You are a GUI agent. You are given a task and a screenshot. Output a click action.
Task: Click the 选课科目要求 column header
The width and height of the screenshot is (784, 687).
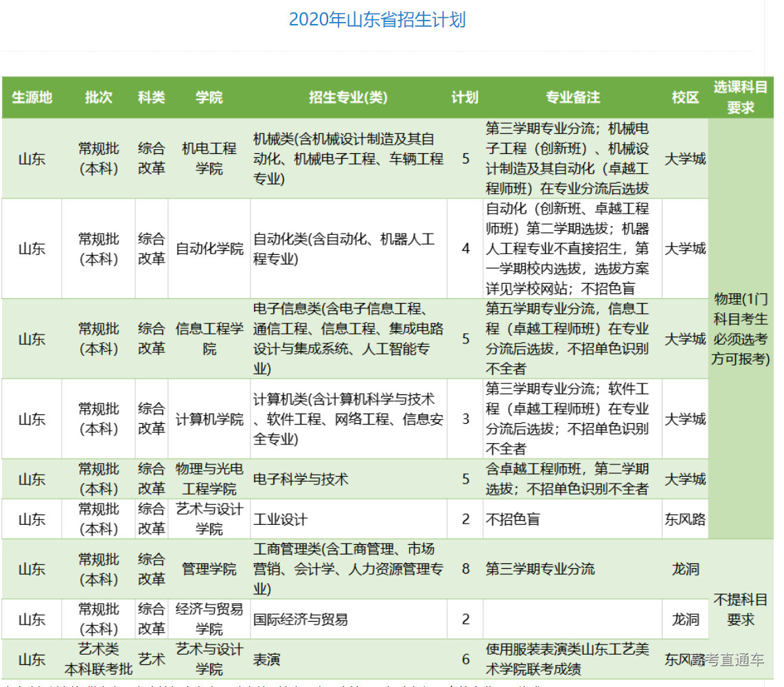(740, 98)
